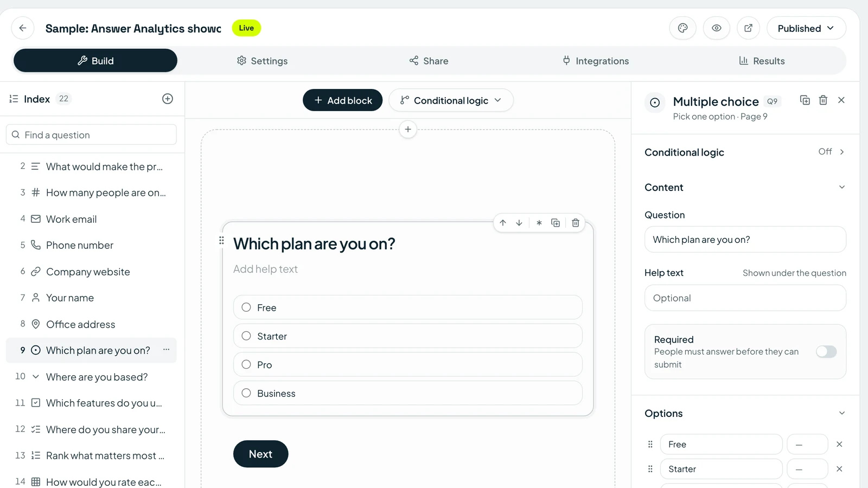Switch to the Settings tab
Screen dimensions: 868x488
[x=262, y=61]
